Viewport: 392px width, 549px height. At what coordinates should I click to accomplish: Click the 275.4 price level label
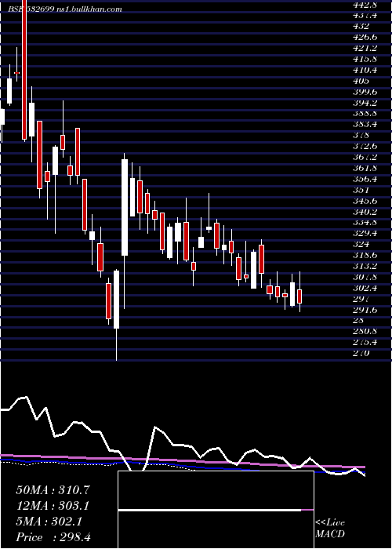365,343
